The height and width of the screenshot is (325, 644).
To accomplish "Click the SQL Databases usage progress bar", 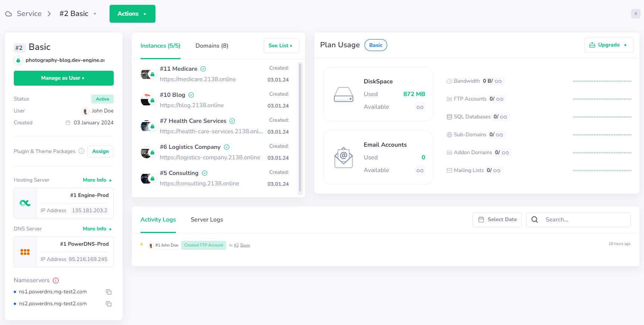I will point(602,117).
